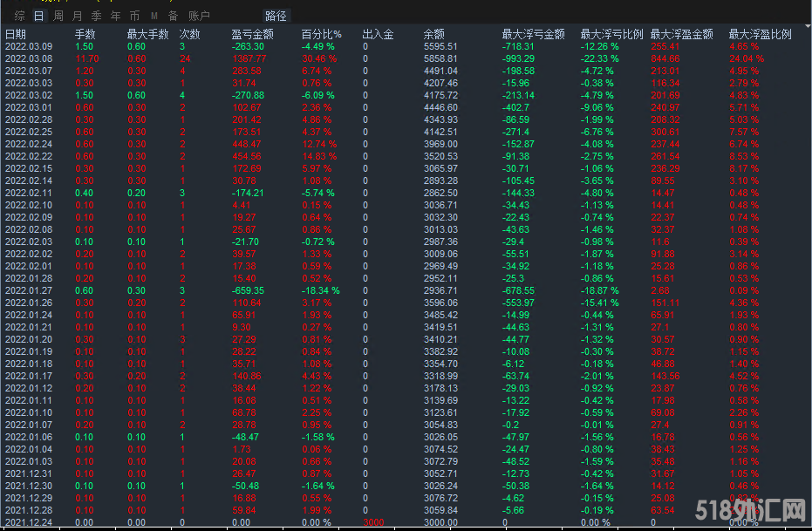Screen dimensions: 812x531
Task: Click the 最大浮亏金额 column header
Action: [533, 34]
